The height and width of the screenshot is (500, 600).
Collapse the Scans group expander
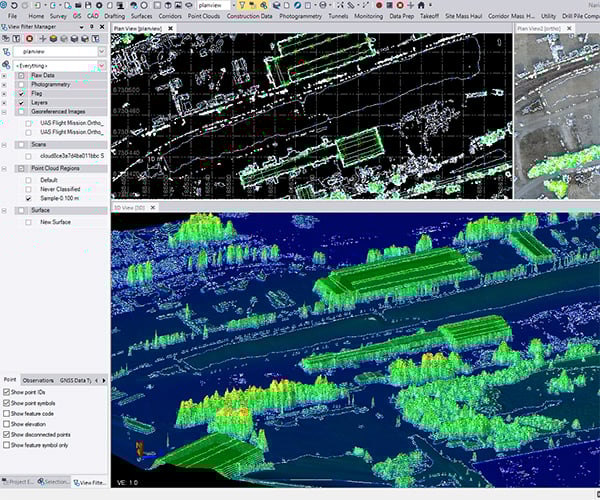tap(4, 145)
